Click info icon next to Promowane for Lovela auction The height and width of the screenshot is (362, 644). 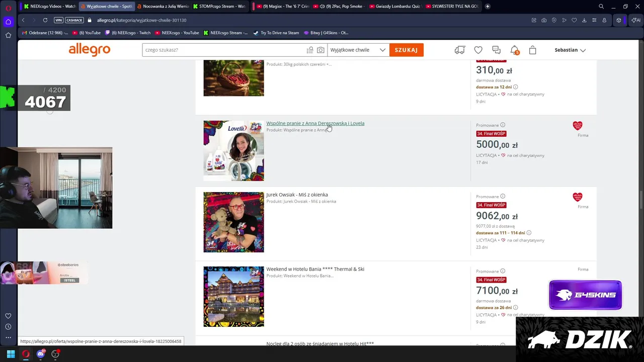coord(503,125)
